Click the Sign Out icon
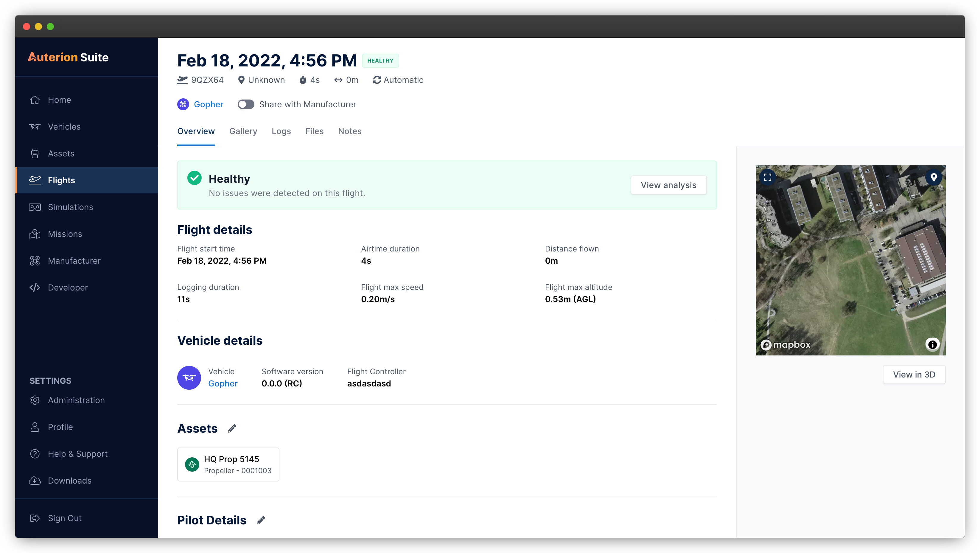The height and width of the screenshot is (553, 980). pyautogui.click(x=35, y=518)
